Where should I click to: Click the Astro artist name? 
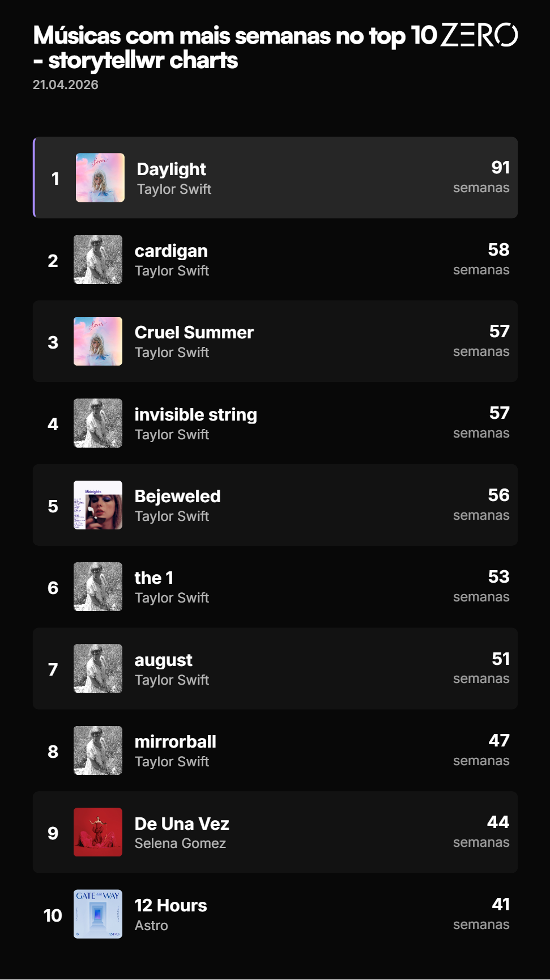click(x=151, y=926)
